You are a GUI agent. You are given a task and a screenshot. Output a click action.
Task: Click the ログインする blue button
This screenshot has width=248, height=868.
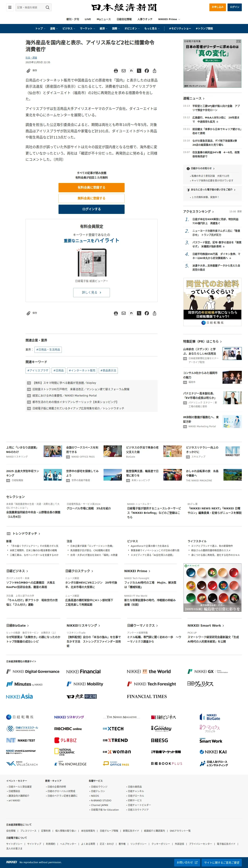[x=91, y=209]
